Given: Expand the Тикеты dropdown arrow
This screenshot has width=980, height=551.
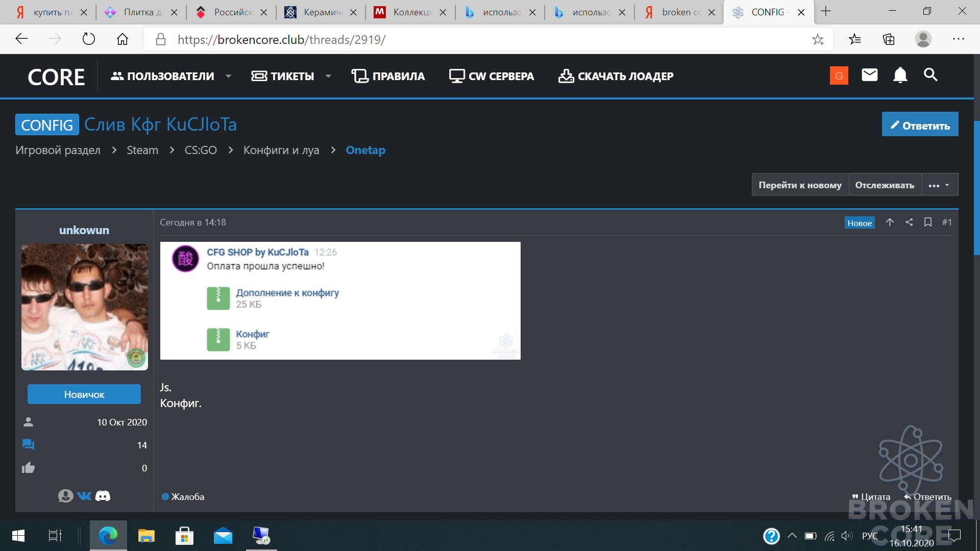Looking at the screenshot, I should tap(328, 76).
